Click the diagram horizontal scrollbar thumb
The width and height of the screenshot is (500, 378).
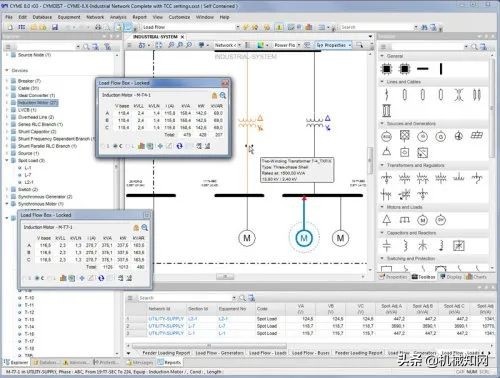coord(225,277)
